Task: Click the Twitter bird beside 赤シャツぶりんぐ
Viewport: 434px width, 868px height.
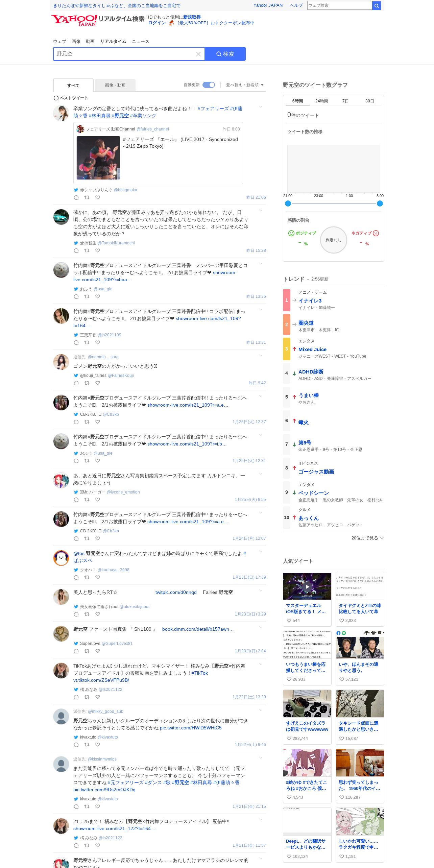Action: (76, 190)
